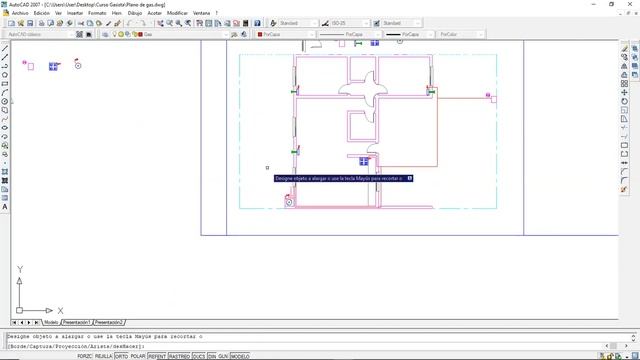Click the Pan realtime icon

pyautogui.click(x=160, y=23)
